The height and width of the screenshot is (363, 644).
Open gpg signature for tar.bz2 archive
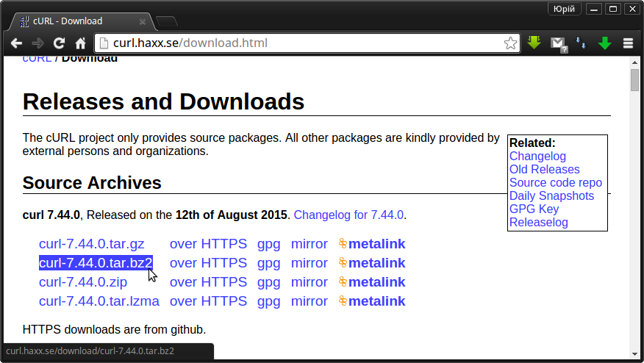pyautogui.click(x=268, y=263)
